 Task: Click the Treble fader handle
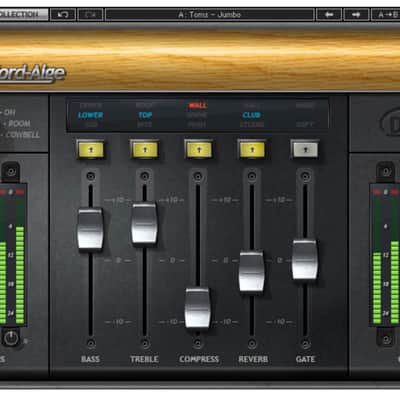click(x=144, y=223)
